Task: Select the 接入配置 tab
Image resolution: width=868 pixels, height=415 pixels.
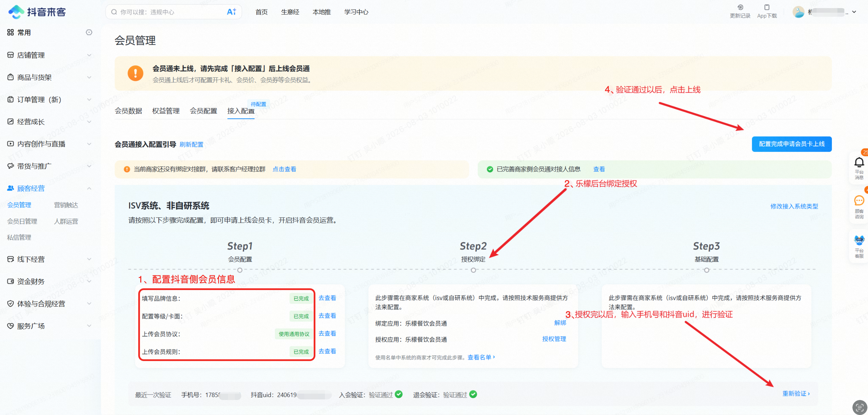Action: (x=241, y=111)
